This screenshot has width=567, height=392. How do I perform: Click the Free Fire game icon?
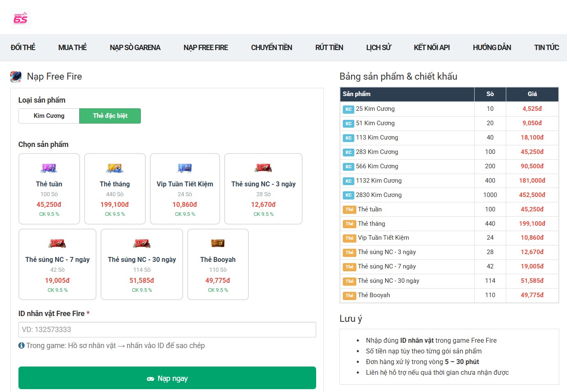16,77
